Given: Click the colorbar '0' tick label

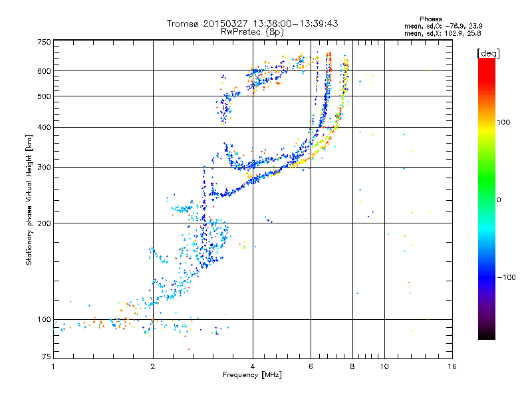Looking at the screenshot, I should 499,200.
